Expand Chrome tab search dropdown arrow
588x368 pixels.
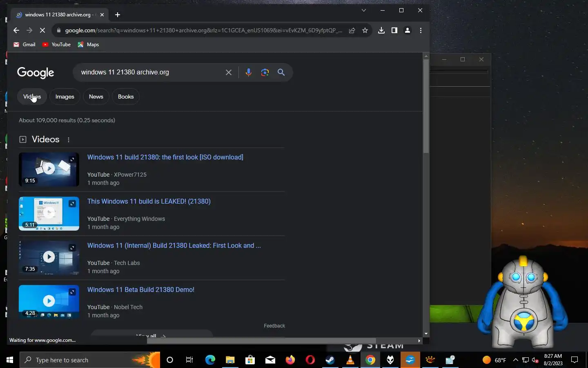(364, 10)
